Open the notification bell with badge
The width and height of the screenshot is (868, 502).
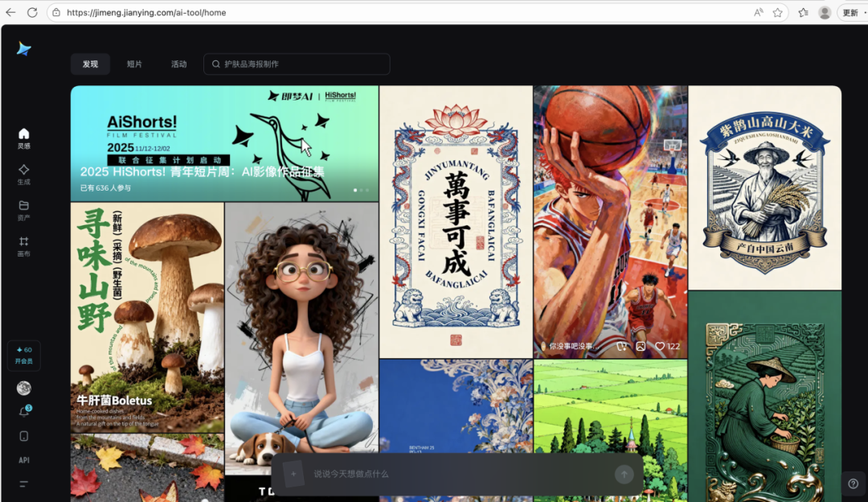tap(24, 412)
